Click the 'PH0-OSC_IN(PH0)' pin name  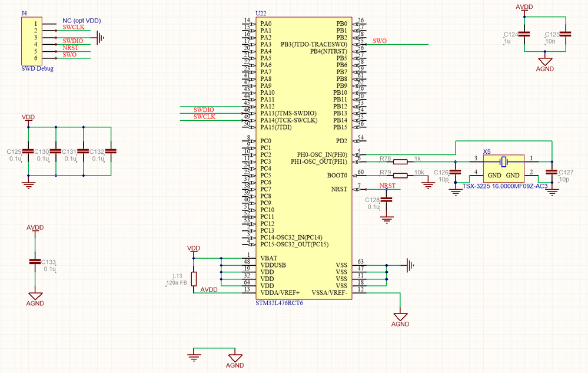[x=322, y=154]
